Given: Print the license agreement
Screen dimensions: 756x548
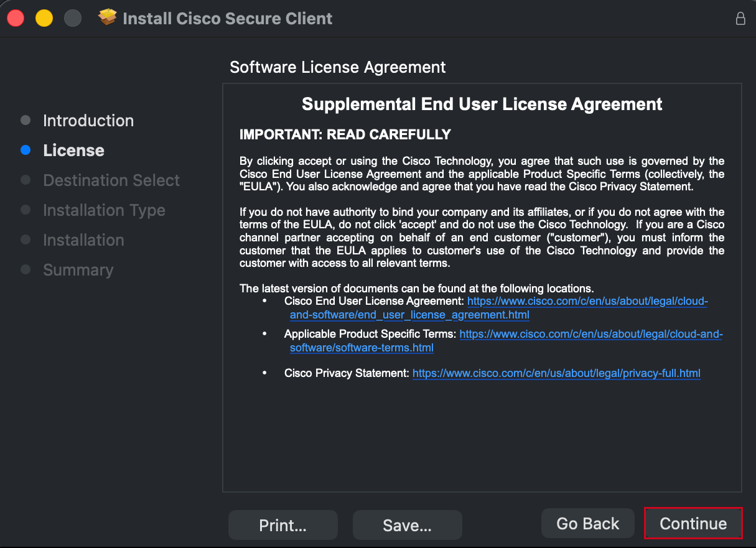Looking at the screenshot, I should click(x=283, y=525).
